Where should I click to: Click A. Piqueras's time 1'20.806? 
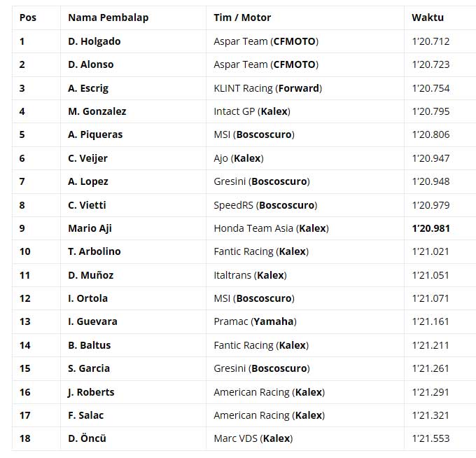click(430, 134)
